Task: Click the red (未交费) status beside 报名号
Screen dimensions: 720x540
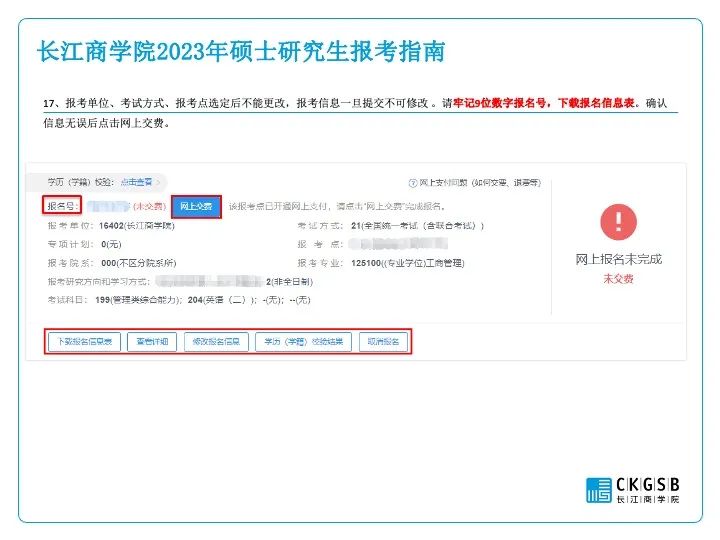Action: (x=149, y=207)
